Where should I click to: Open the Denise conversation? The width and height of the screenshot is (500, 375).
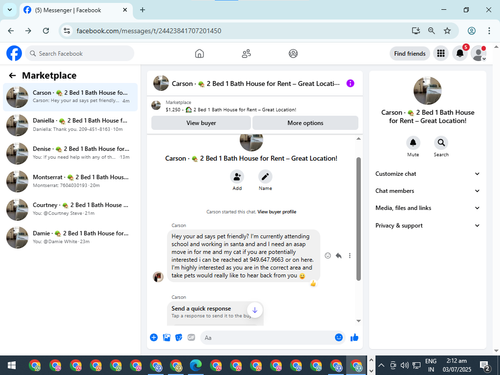(x=70, y=153)
